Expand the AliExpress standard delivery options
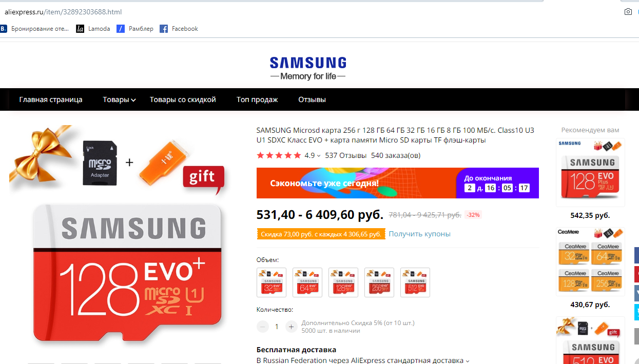This screenshot has width=639, height=364. (467, 361)
